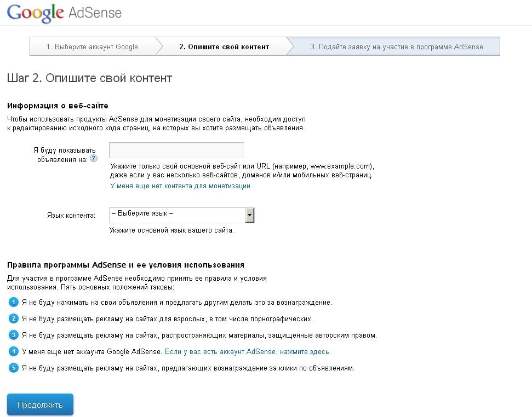Click the blue number 4 policy bullet

pos(13,351)
